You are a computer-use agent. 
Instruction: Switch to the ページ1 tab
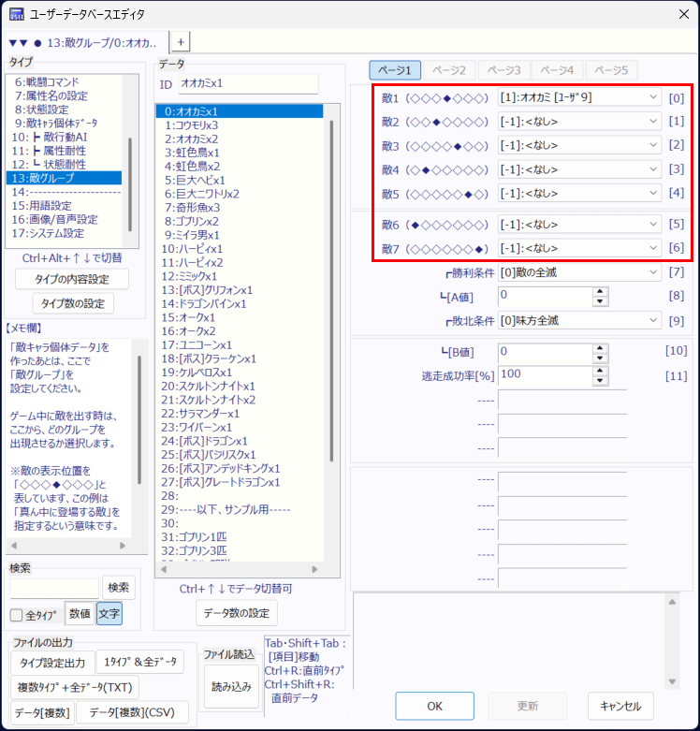[x=394, y=70]
